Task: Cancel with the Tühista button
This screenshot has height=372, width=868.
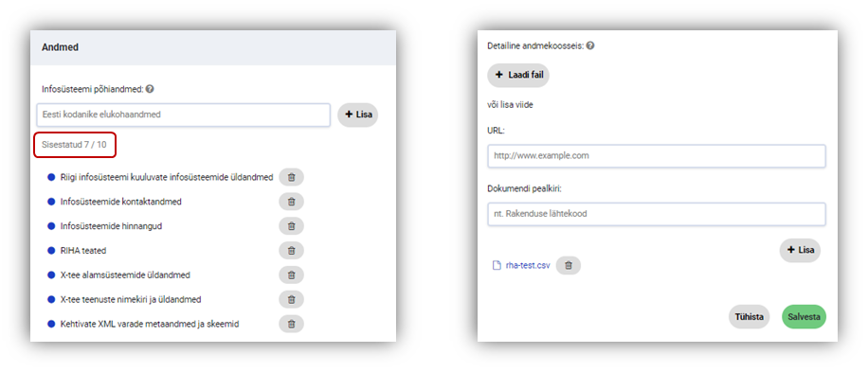Action: coord(749,317)
